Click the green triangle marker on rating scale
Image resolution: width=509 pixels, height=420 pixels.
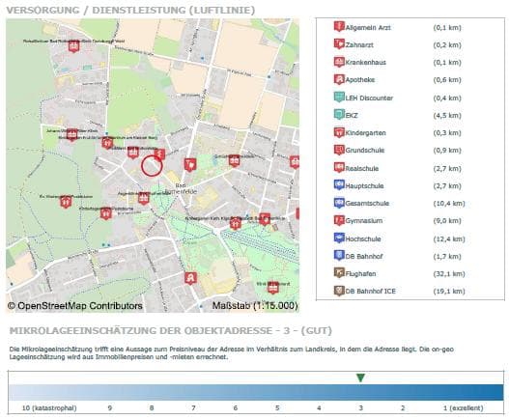click(360, 378)
